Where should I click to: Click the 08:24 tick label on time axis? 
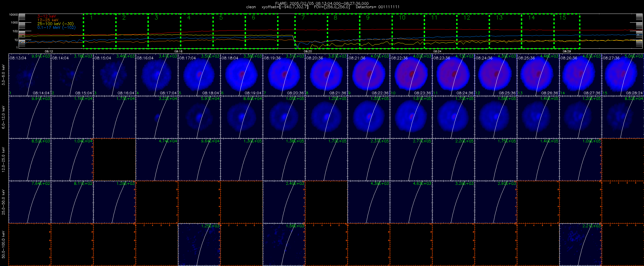(437, 51)
